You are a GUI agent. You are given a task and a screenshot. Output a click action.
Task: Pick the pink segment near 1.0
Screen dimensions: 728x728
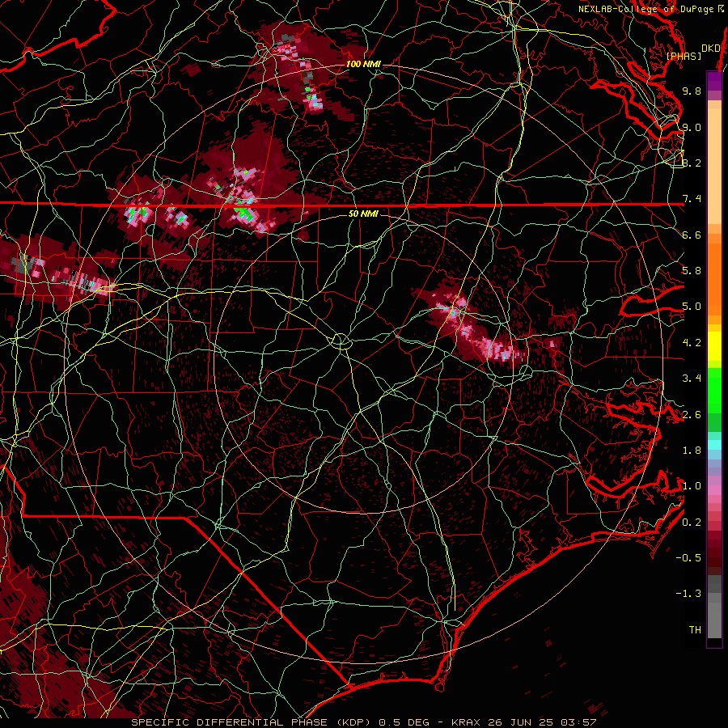[x=714, y=490]
